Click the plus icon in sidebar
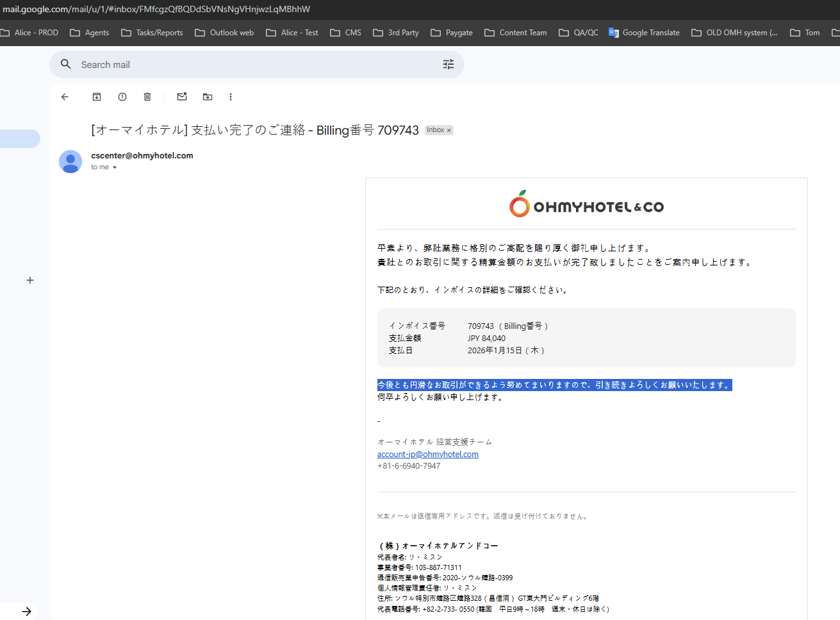 pyautogui.click(x=30, y=280)
